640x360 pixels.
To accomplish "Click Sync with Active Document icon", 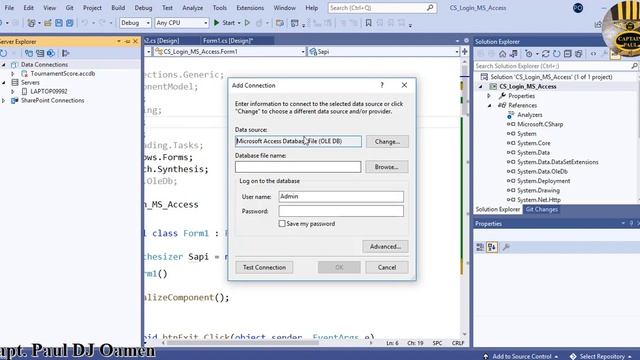I will point(546,54).
